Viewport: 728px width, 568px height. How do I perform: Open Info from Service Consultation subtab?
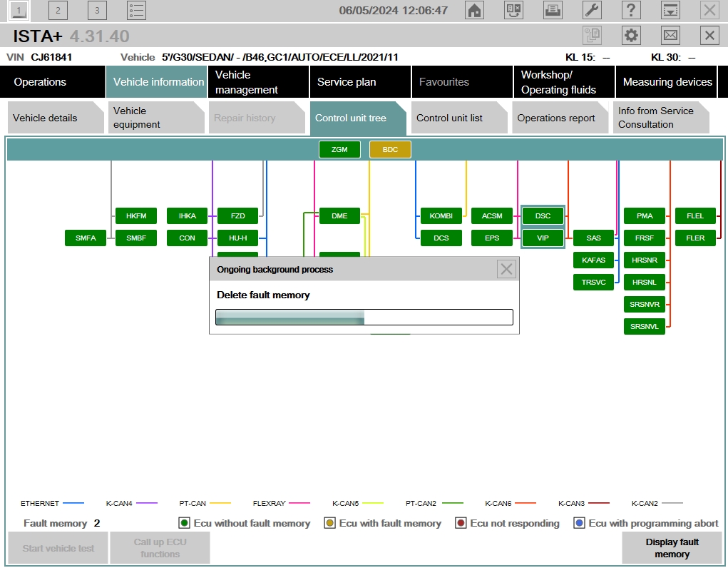661,118
